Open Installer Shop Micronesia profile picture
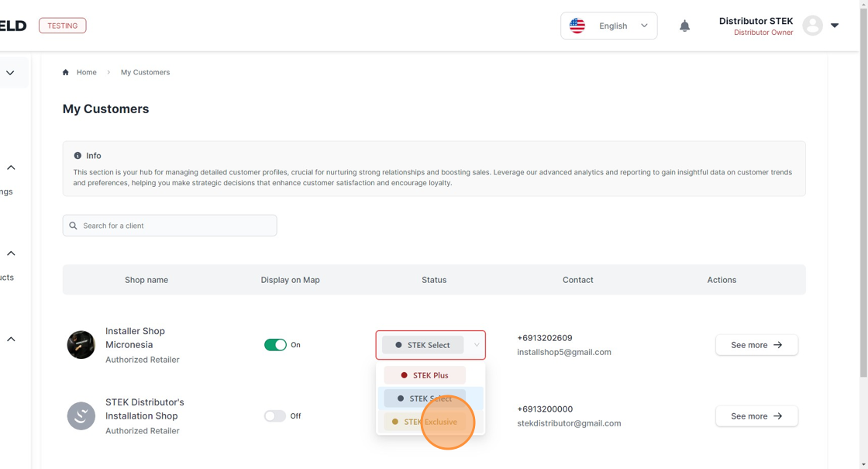The width and height of the screenshot is (868, 469). point(81,344)
